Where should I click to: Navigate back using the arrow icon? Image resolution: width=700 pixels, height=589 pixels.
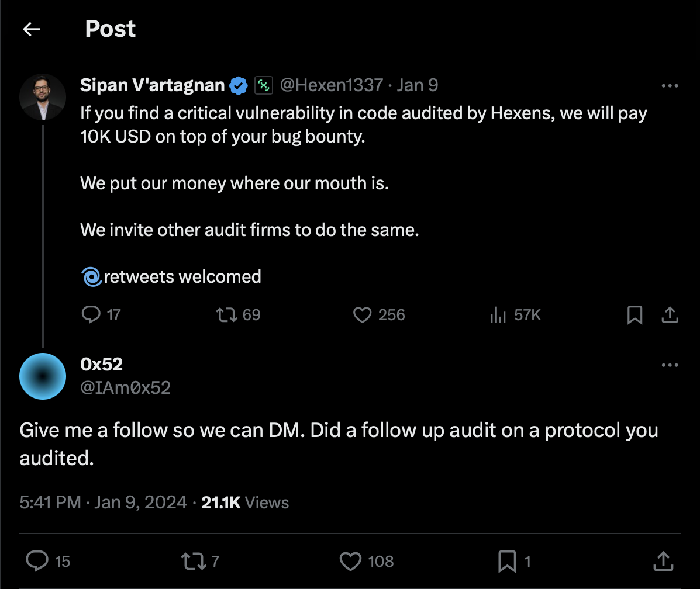coord(31,29)
